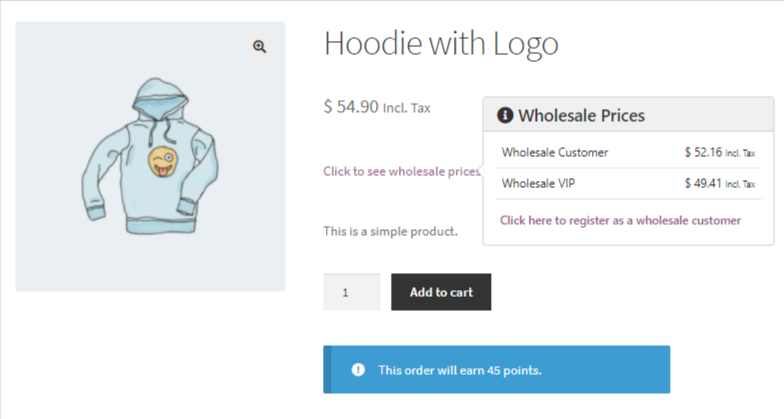Select the Wholesale VIP row label
The width and height of the screenshot is (784, 419).
[x=538, y=184]
